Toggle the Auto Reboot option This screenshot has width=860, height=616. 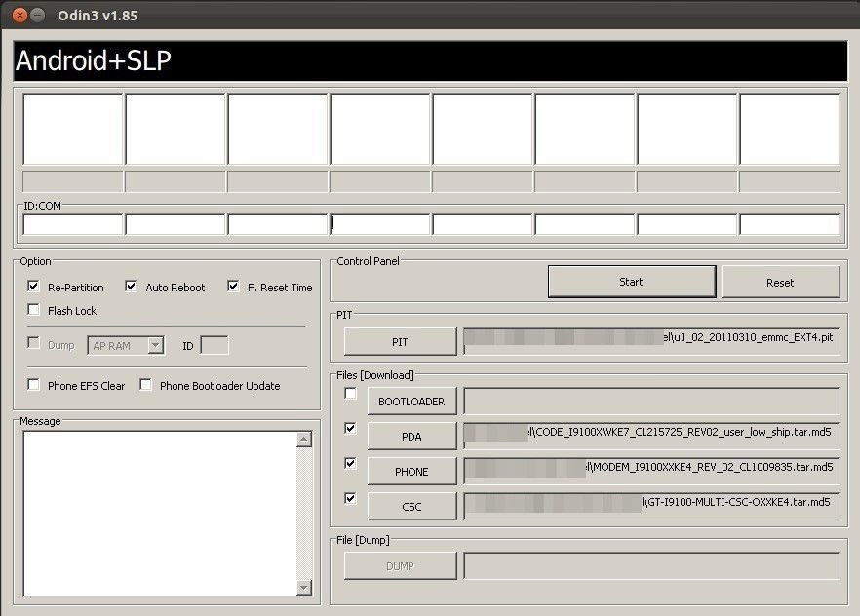click(x=131, y=287)
